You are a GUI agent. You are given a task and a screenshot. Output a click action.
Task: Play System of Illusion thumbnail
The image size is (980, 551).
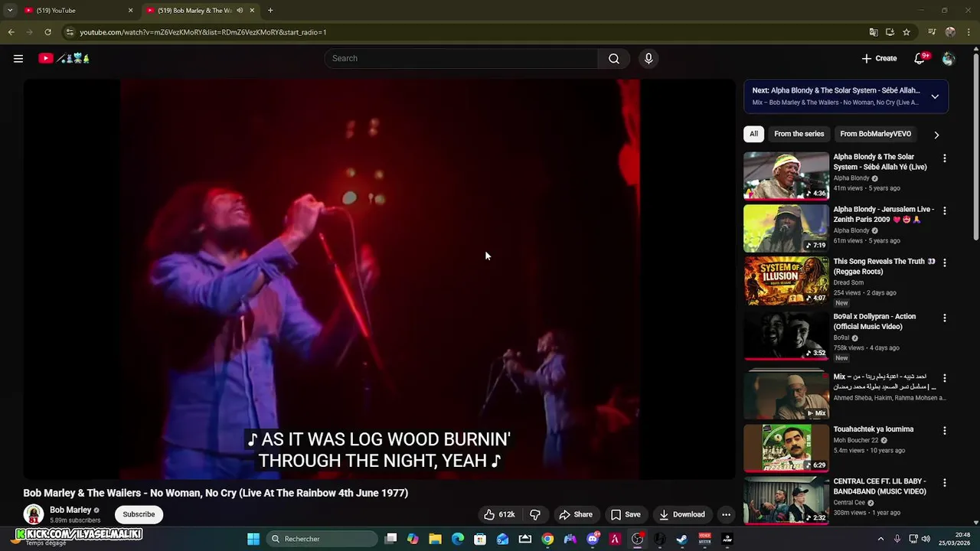point(786,281)
